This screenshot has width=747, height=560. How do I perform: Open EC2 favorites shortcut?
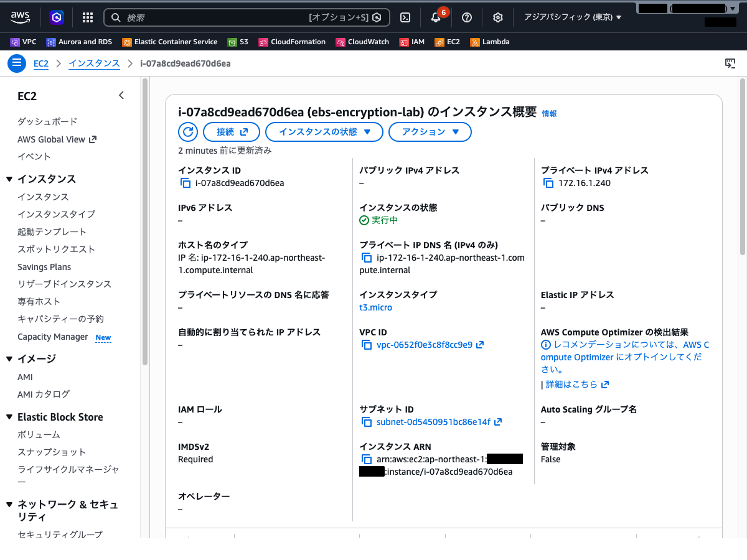(x=448, y=42)
